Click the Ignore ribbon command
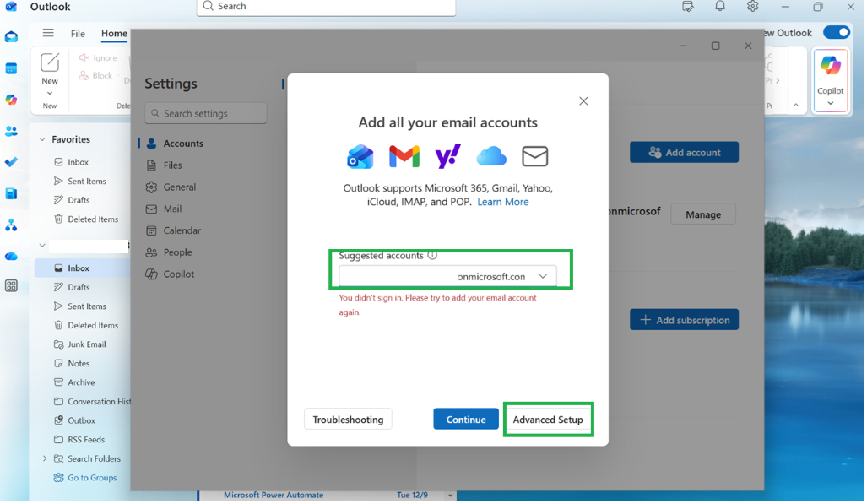This screenshot has height=504, width=867. click(x=98, y=58)
